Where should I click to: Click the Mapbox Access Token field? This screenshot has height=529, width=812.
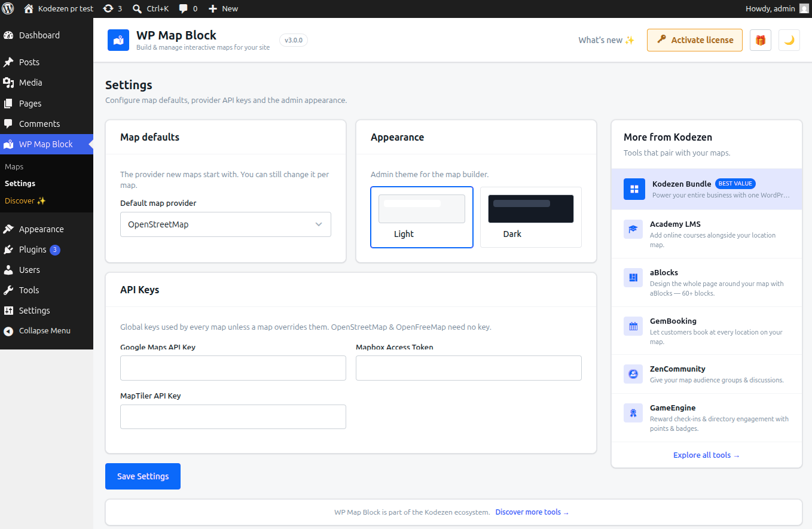coord(469,368)
